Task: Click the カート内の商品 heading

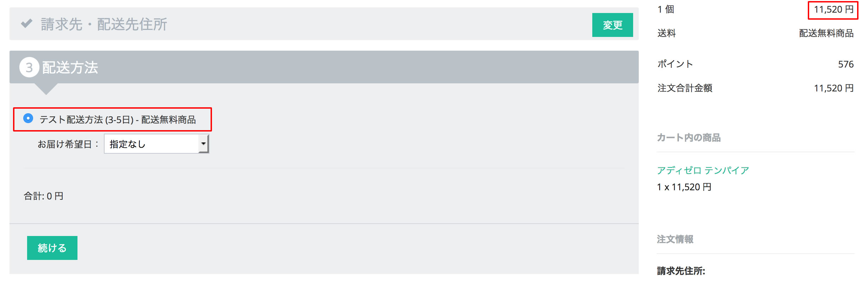Action: coord(689,138)
